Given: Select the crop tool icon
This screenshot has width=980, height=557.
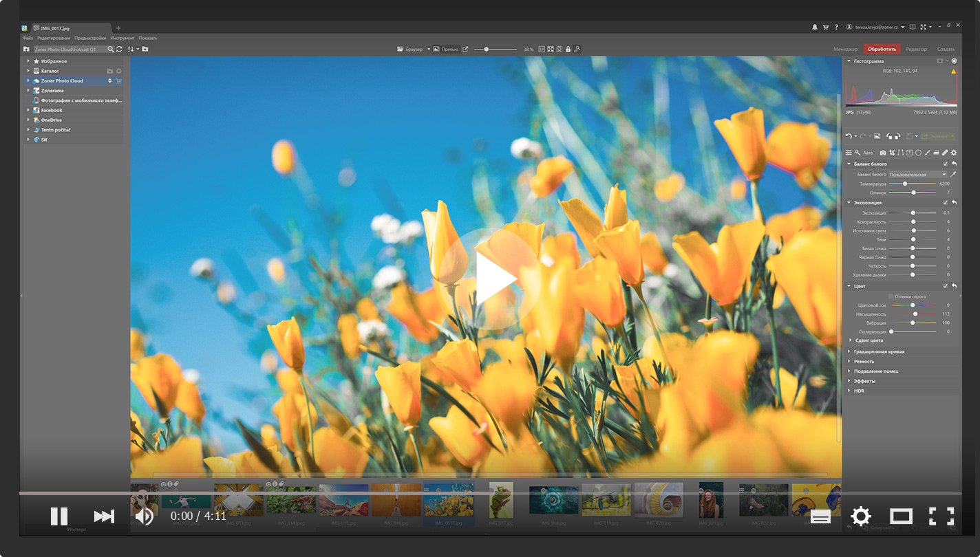Looking at the screenshot, I should tap(892, 153).
